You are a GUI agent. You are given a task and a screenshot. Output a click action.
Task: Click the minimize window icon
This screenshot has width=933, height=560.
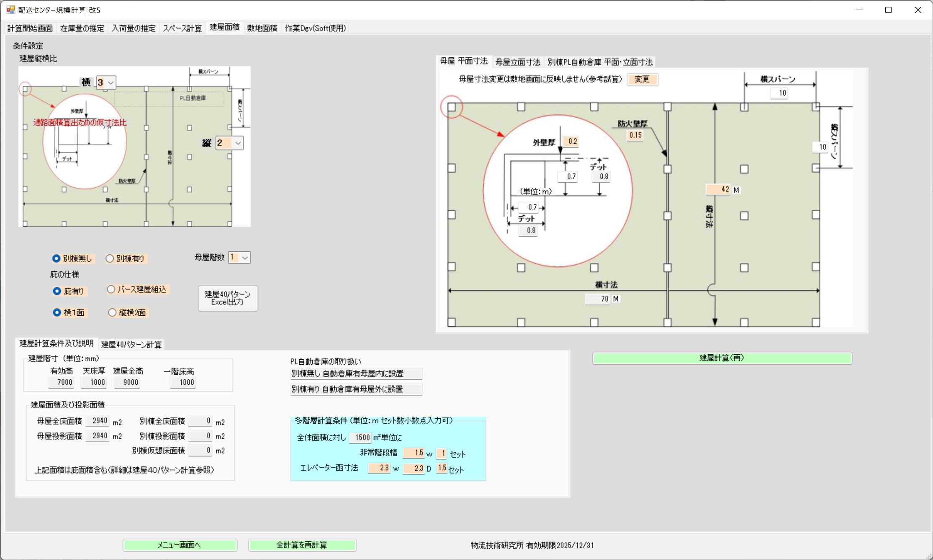[x=859, y=10]
